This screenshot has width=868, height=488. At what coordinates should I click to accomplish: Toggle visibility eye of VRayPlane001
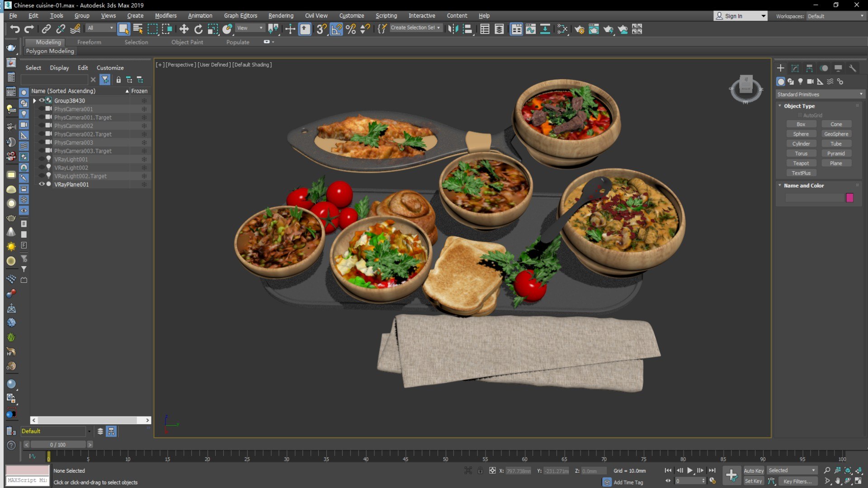(x=42, y=184)
